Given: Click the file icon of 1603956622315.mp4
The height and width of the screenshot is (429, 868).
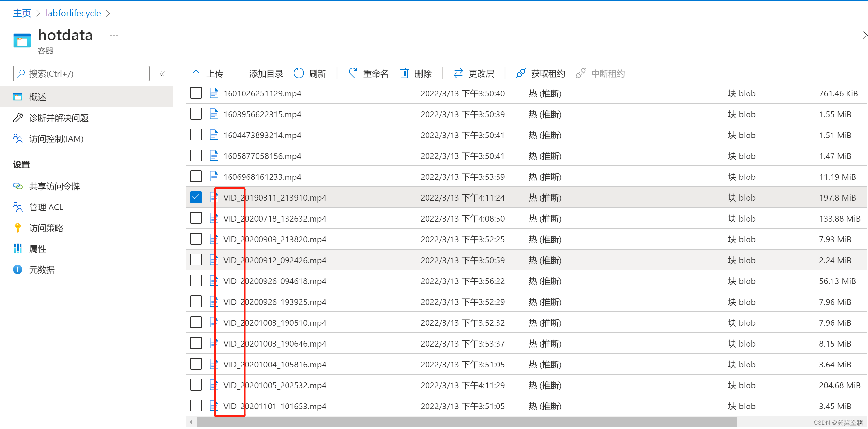Looking at the screenshot, I should (x=214, y=114).
